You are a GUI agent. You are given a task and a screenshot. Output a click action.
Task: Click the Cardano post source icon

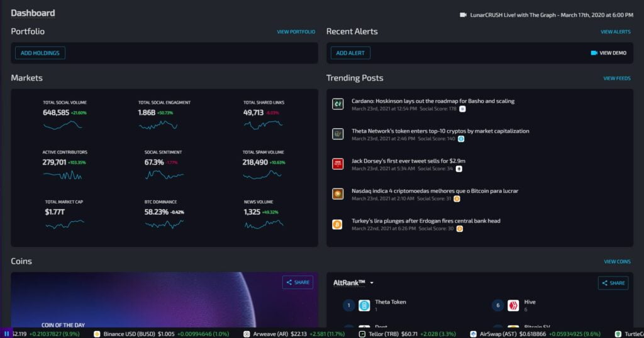(338, 104)
